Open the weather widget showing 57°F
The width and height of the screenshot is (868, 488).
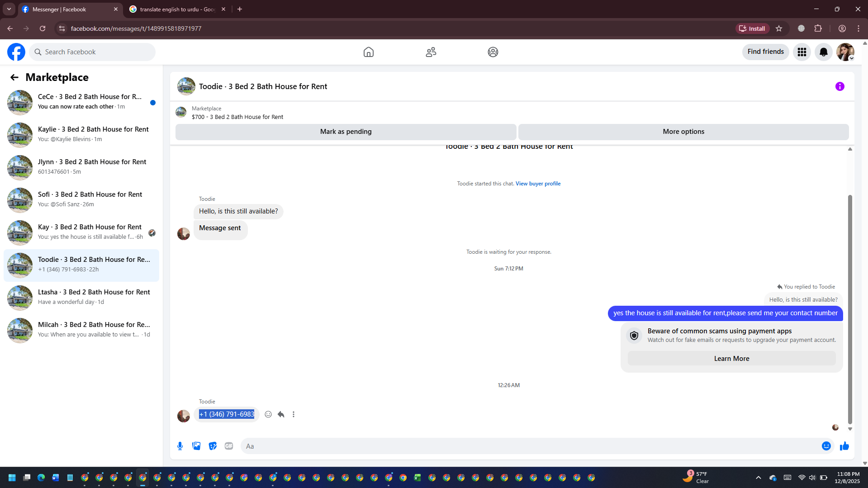(x=696, y=477)
